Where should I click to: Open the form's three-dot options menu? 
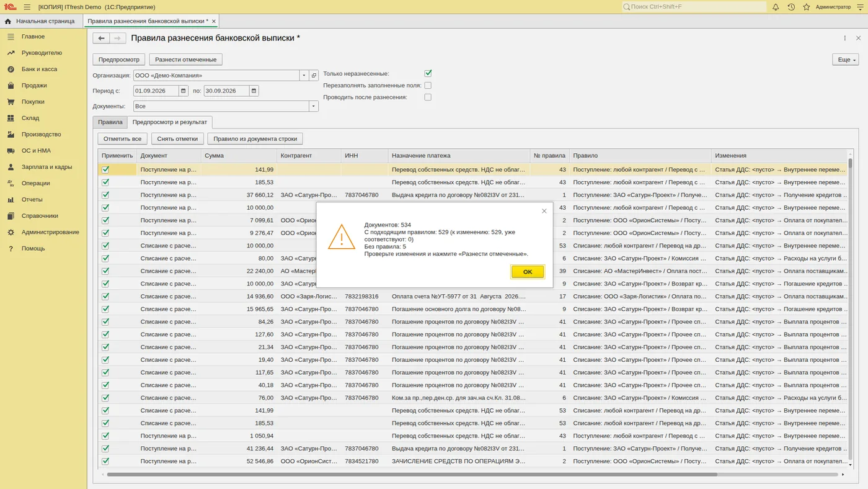(845, 38)
